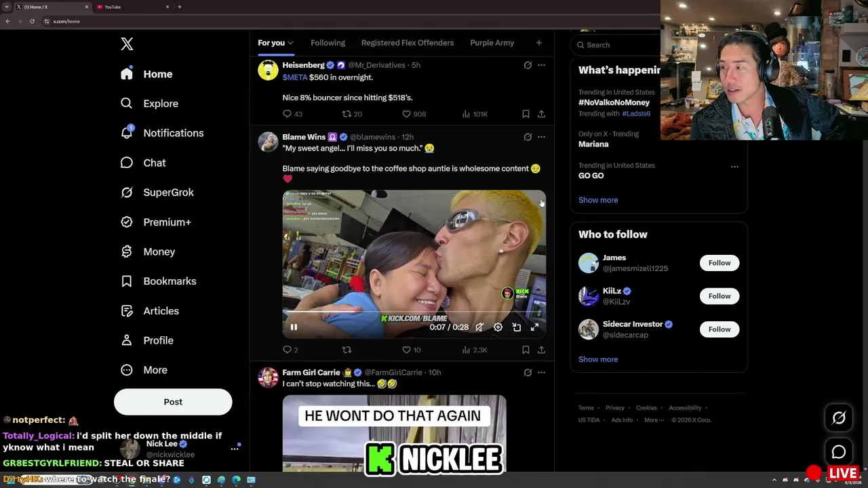View analytics of Blame Wins post
This screenshot has width=868, height=488.
[475, 350]
